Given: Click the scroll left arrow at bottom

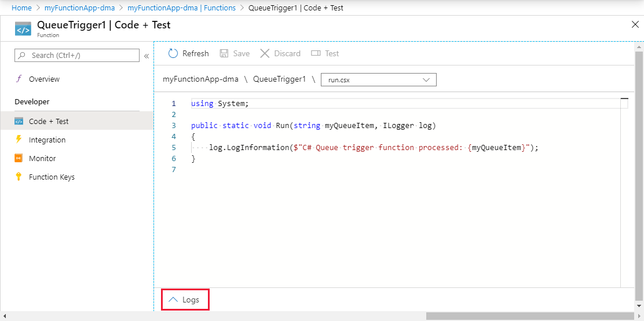Looking at the screenshot, I should pyautogui.click(x=5, y=316).
